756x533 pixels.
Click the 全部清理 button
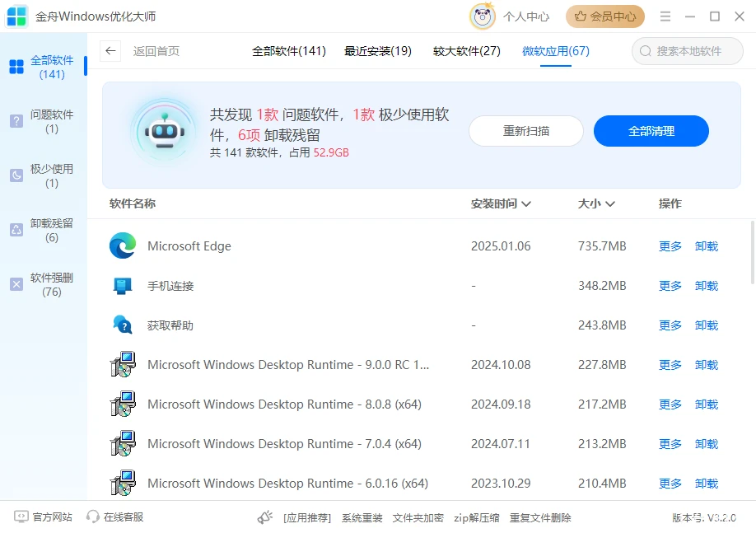(651, 131)
